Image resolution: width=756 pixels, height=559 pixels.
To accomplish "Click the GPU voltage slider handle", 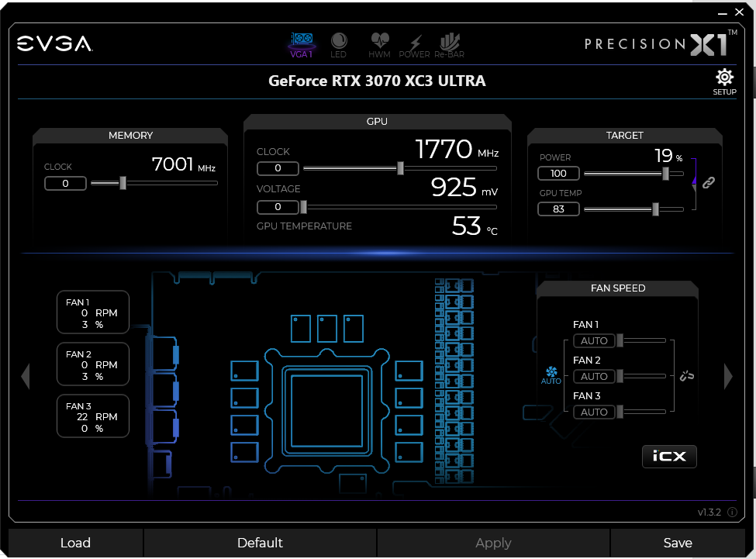I will tap(303, 207).
